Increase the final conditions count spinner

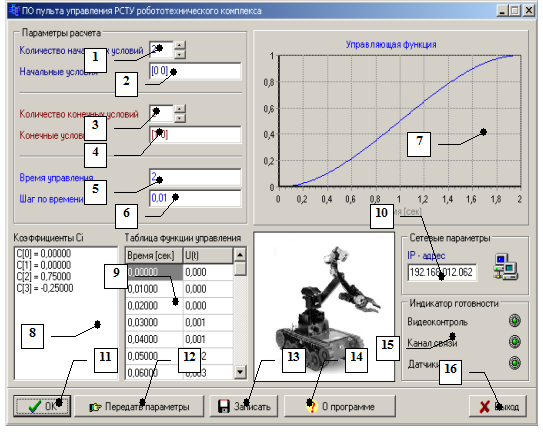click(179, 109)
